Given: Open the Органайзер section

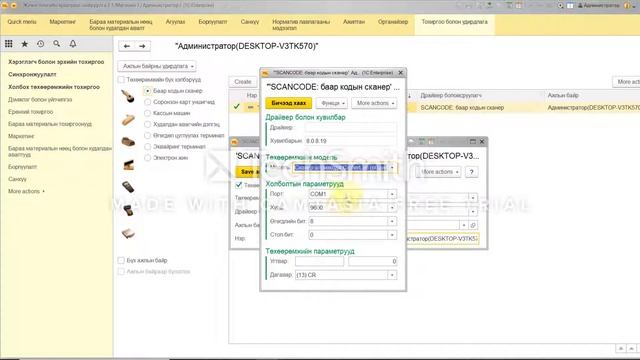Looking at the screenshot, I should coord(393,22).
